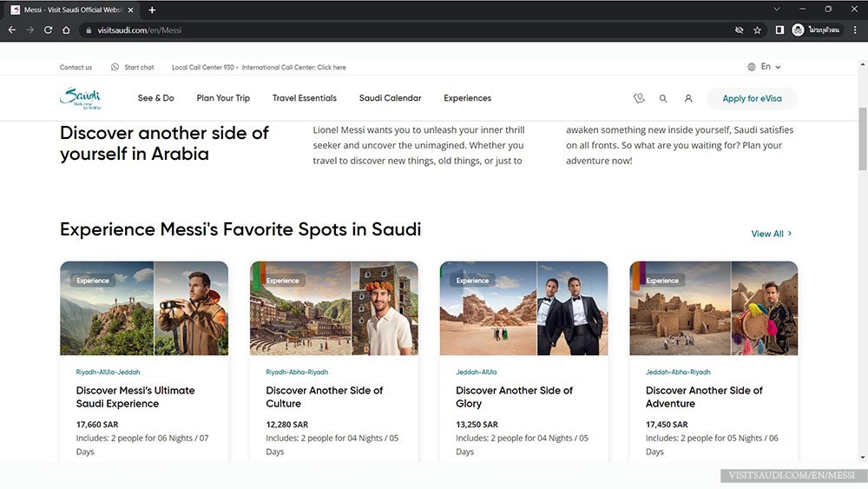Open the Plan Your Trip menu
Screen dimensions: 868x489
223,98
